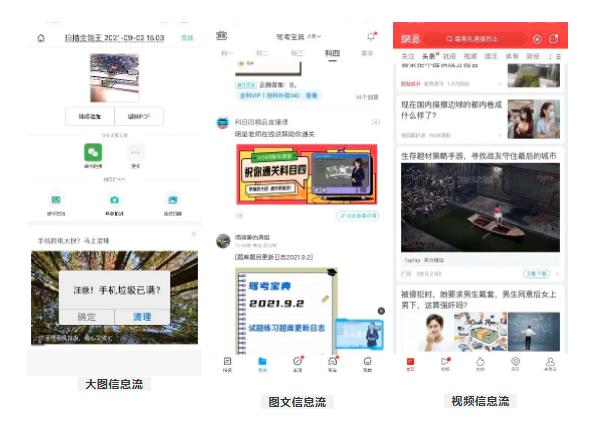Tap avatar of the update-log post author
The width and height of the screenshot is (590, 427).
[x=223, y=241]
